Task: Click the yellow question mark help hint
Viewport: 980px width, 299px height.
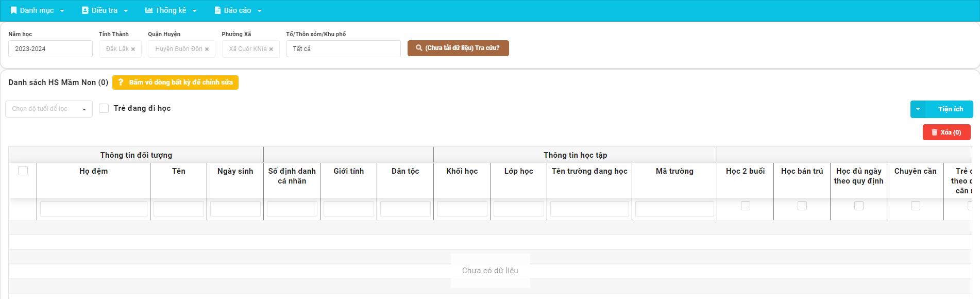Action: click(121, 82)
